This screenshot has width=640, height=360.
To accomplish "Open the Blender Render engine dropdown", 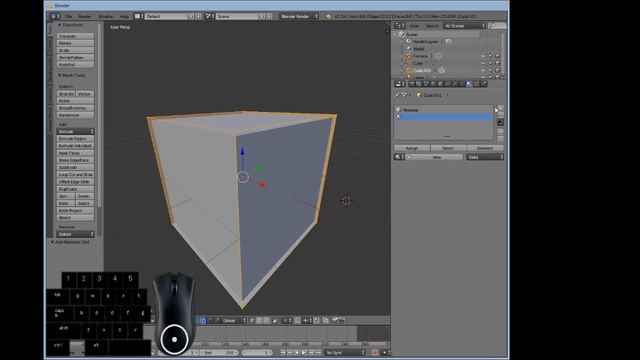I will tap(299, 16).
